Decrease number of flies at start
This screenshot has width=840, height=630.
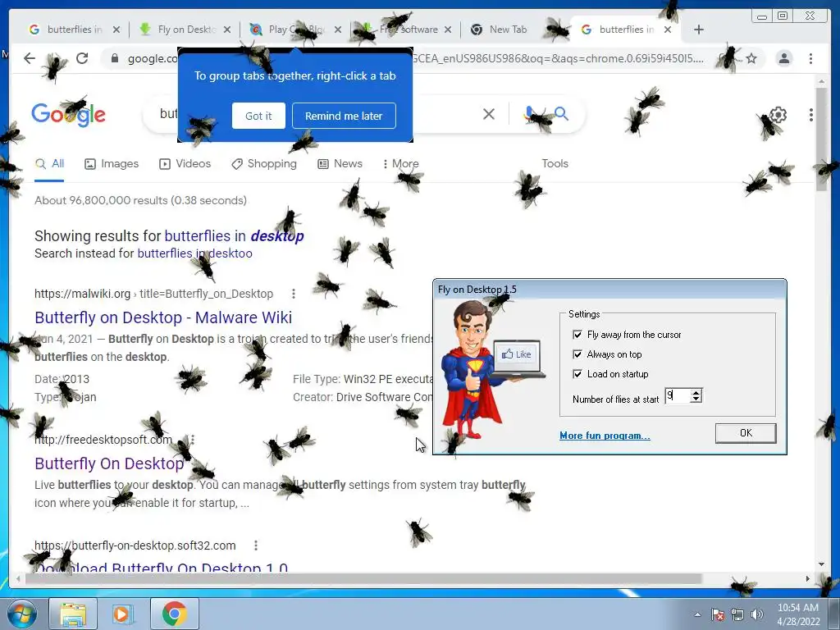click(x=696, y=399)
